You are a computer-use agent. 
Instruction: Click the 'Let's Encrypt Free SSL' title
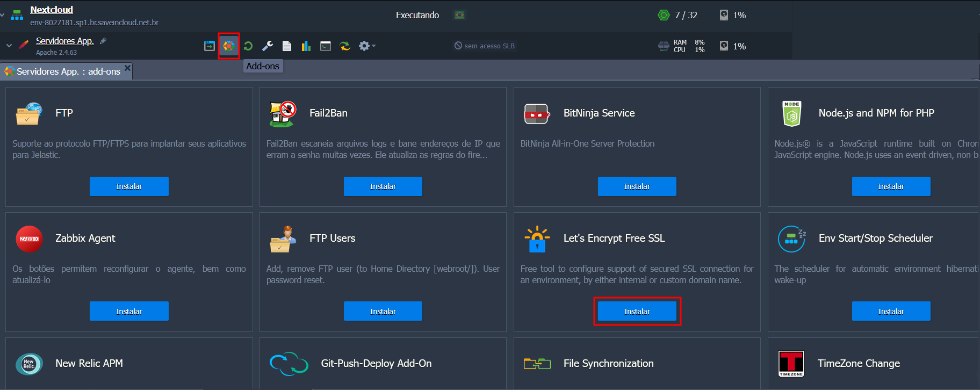tap(614, 238)
